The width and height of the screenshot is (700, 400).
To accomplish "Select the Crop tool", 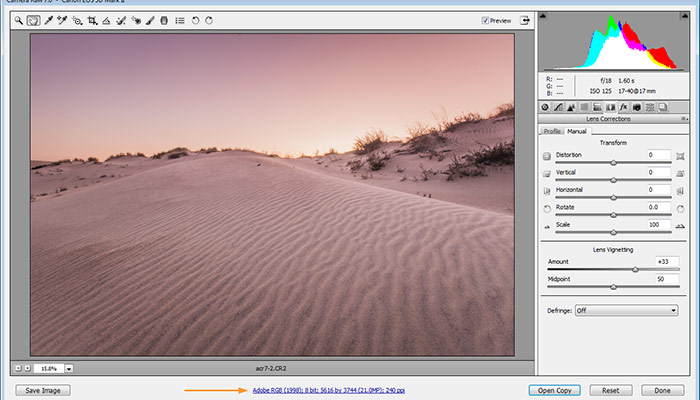I will pyautogui.click(x=92, y=21).
